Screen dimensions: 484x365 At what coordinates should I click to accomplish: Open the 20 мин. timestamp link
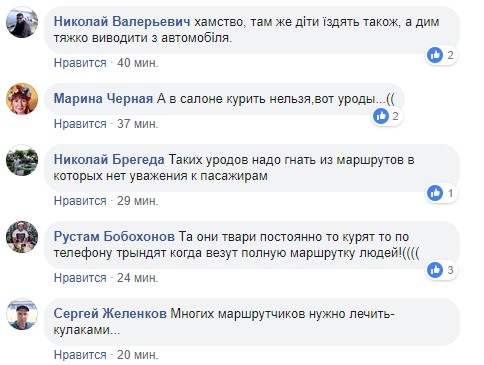(x=138, y=355)
